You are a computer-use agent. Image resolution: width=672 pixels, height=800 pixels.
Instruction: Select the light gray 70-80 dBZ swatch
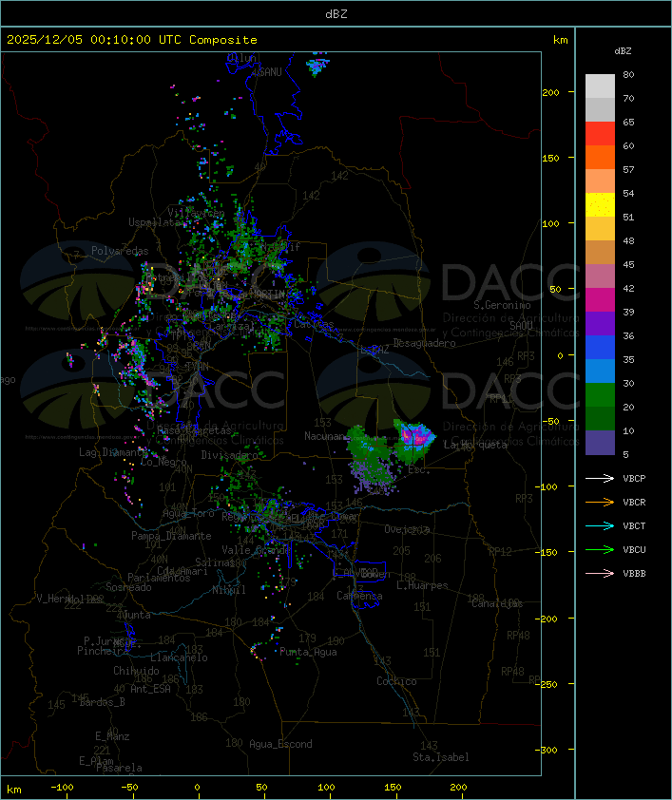pyautogui.click(x=600, y=86)
